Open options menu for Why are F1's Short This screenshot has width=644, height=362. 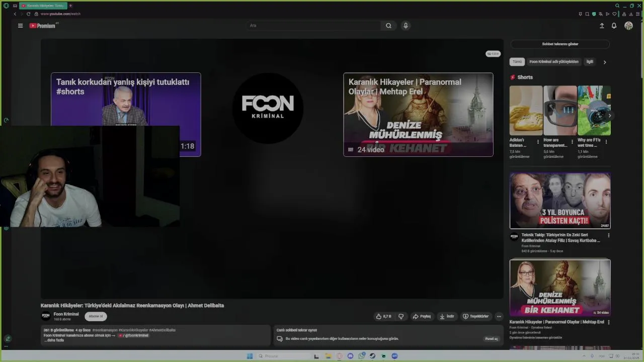coord(606,142)
